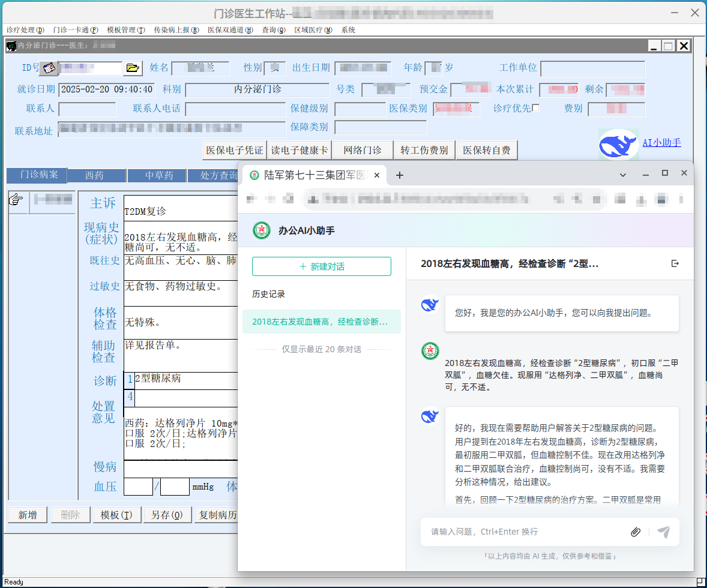The image size is (707, 588).
Task: Click the 复制病历 button
Action: 216,515
